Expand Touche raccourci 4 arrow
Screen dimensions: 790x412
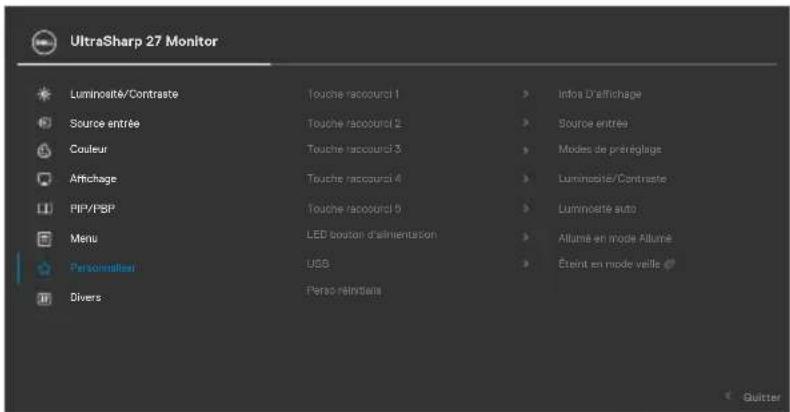(x=525, y=178)
